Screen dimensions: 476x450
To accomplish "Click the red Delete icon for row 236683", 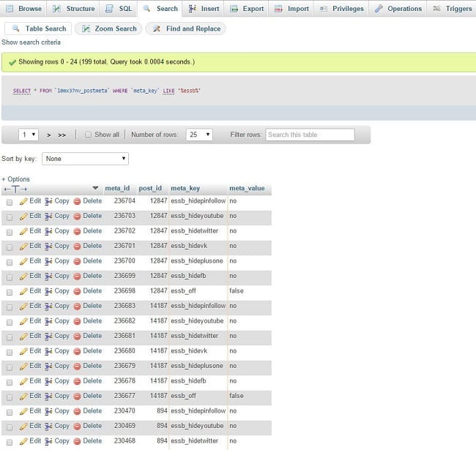I will tap(78, 306).
